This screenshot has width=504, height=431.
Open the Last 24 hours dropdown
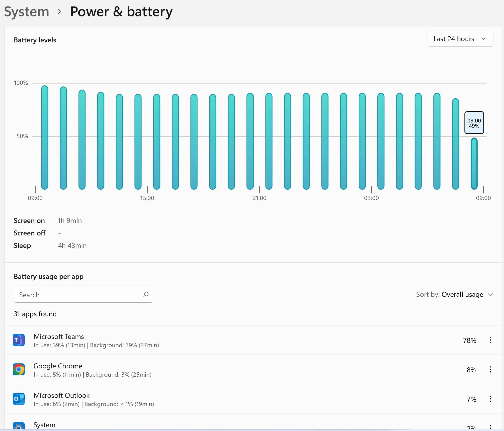click(460, 39)
